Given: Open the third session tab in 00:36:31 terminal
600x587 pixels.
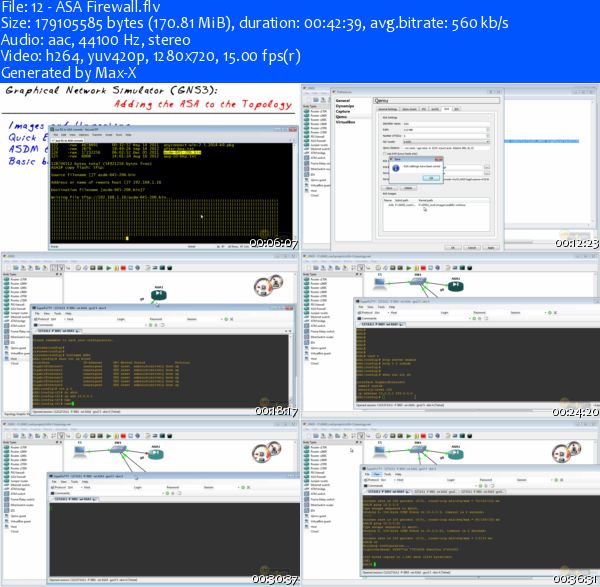Looking at the screenshot, I should (483, 491).
